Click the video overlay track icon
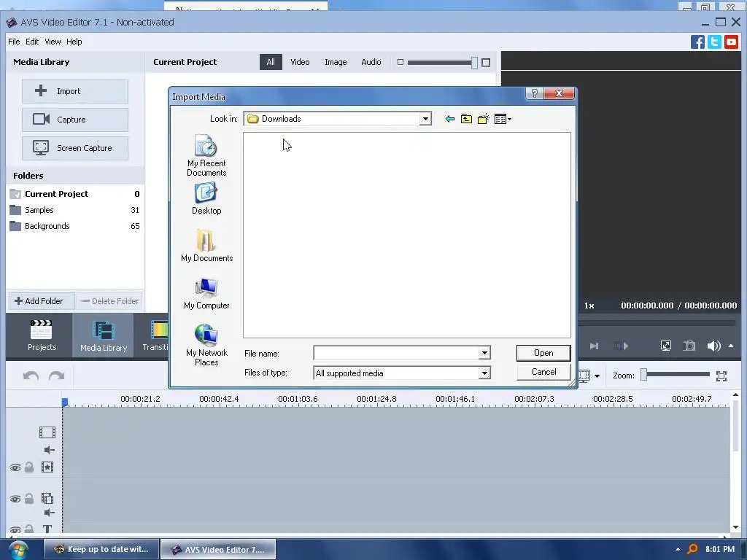 point(47,499)
